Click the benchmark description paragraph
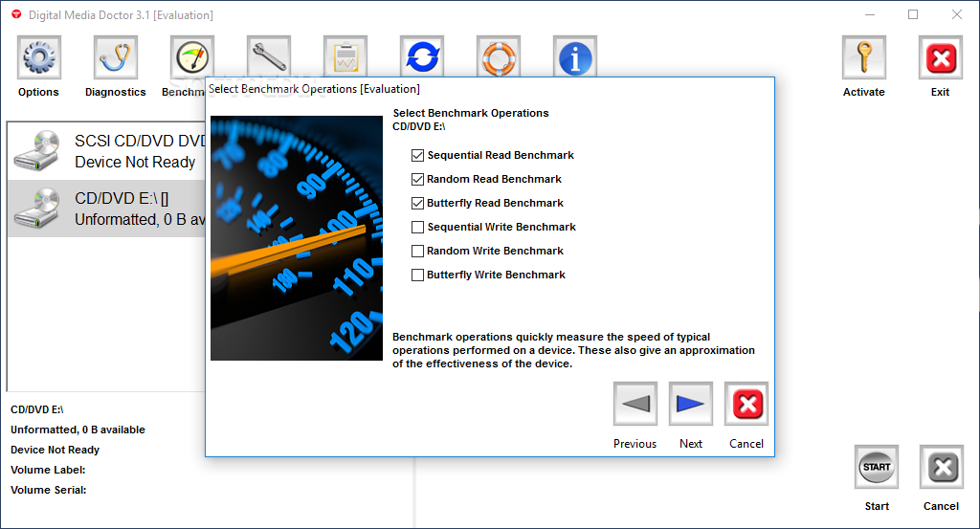Screen dimensions: 980x529 point(574,350)
